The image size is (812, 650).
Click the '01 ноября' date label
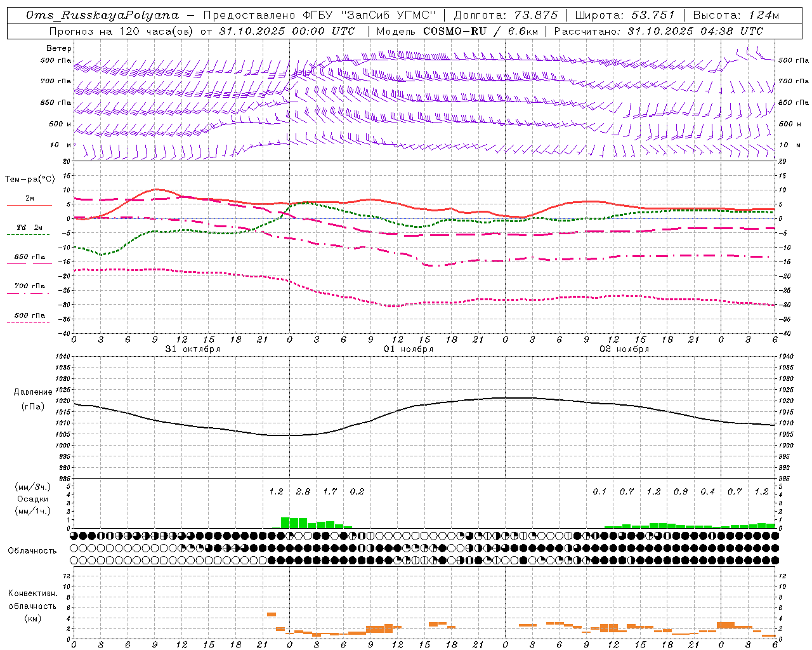[409, 349]
